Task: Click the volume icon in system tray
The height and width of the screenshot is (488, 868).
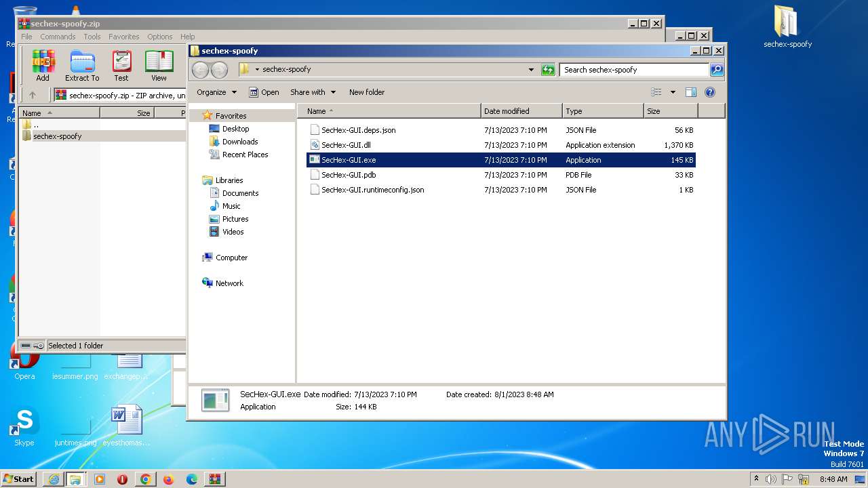Action: point(771,479)
